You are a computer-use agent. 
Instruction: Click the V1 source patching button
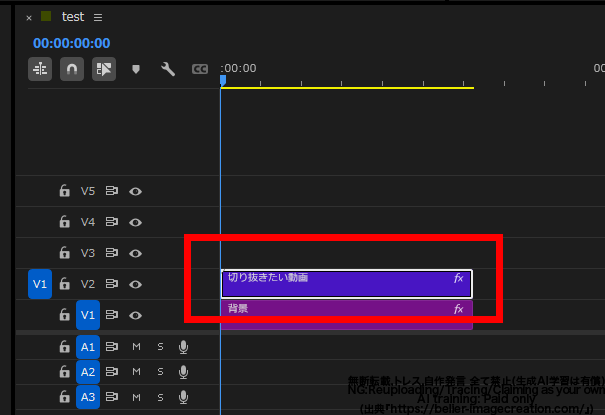point(40,284)
